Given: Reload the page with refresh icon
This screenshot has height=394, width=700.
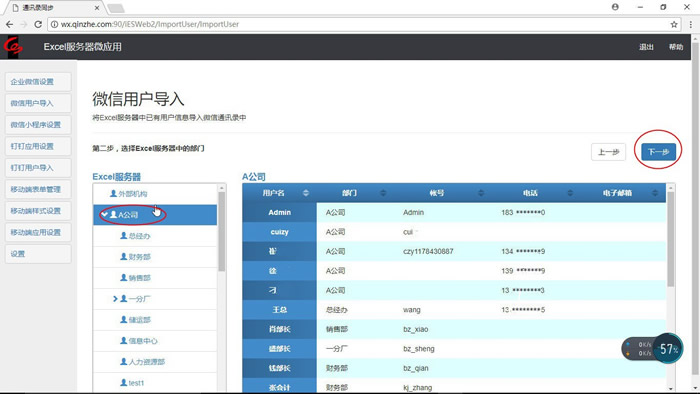Looking at the screenshot, I should tap(38, 24).
